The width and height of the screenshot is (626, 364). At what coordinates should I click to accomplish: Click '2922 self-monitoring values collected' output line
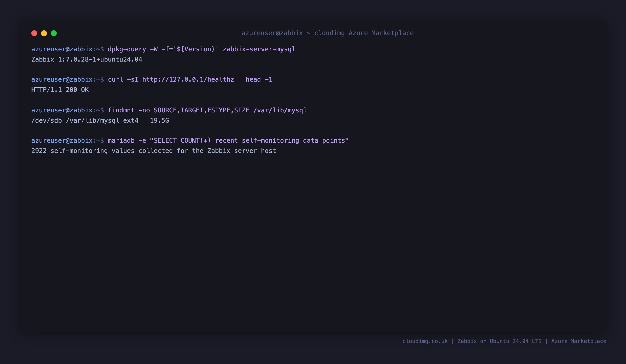154,151
